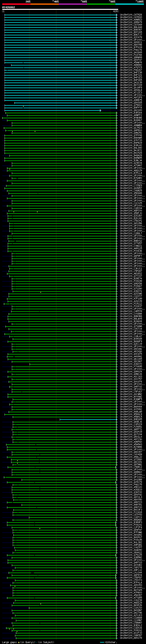This screenshot has height=644, width=146.
Task: Click the cyan alignment bar of UniRef100_B9EUU5
Action: 88,419
